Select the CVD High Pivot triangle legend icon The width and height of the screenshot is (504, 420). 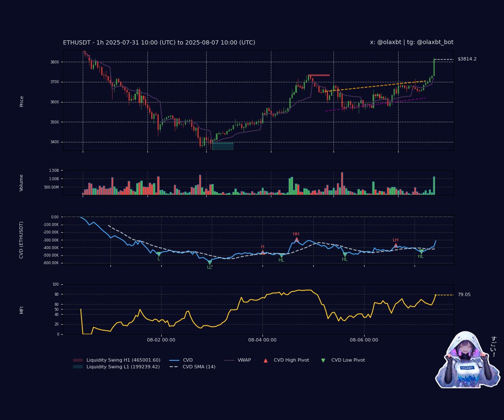[x=266, y=360]
